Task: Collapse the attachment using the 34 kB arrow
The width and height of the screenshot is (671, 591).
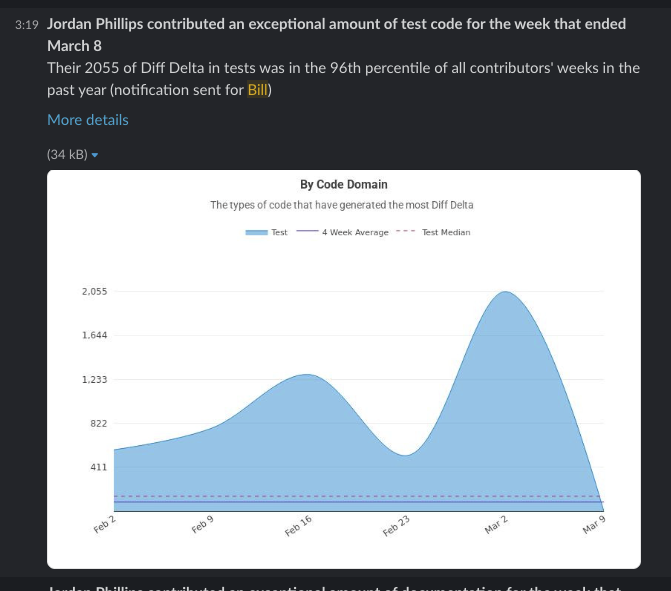Action: (95, 155)
